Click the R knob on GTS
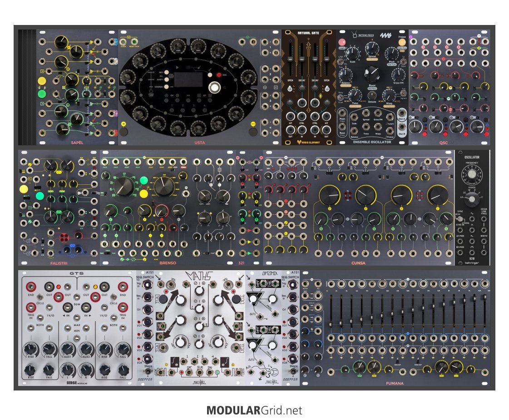 (86, 370)
